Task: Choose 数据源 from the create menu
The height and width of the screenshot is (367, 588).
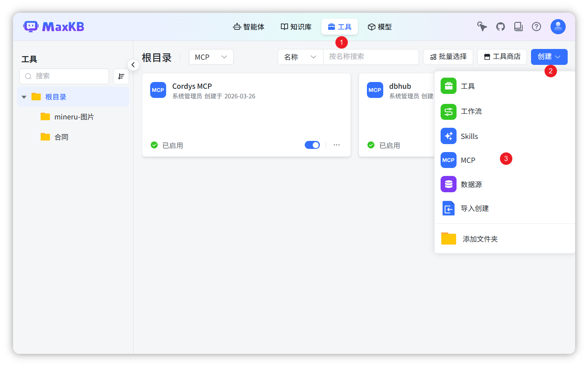Action: (505, 184)
